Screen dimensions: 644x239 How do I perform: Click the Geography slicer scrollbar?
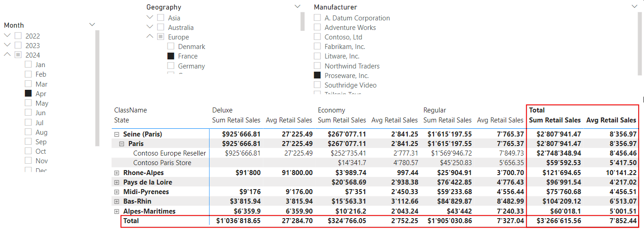pos(302,21)
